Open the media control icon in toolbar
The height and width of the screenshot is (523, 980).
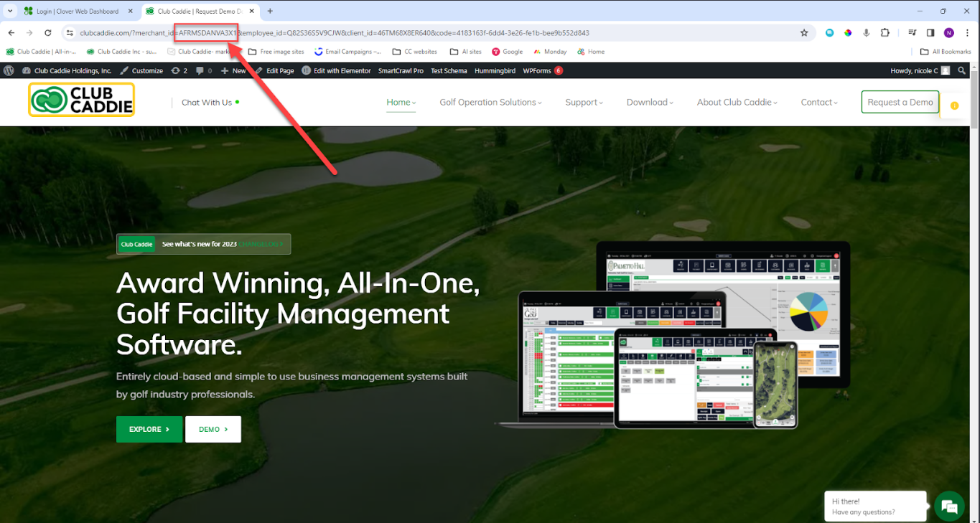913,33
